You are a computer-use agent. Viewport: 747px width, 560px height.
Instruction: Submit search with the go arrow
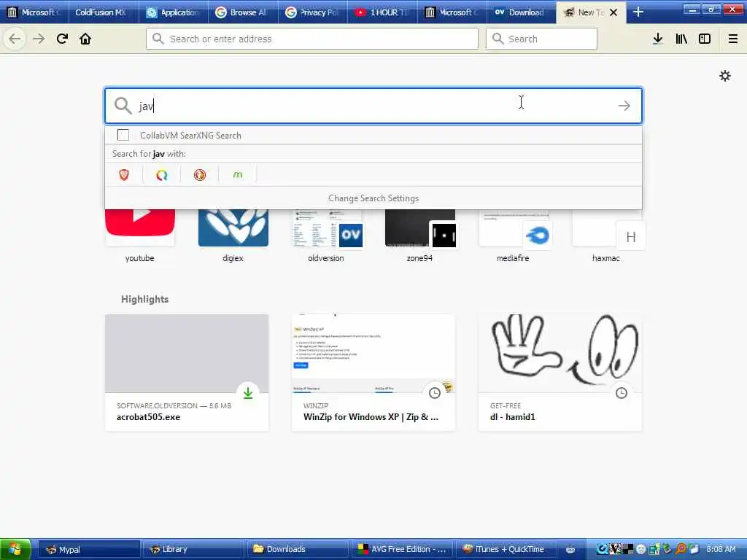tap(624, 106)
